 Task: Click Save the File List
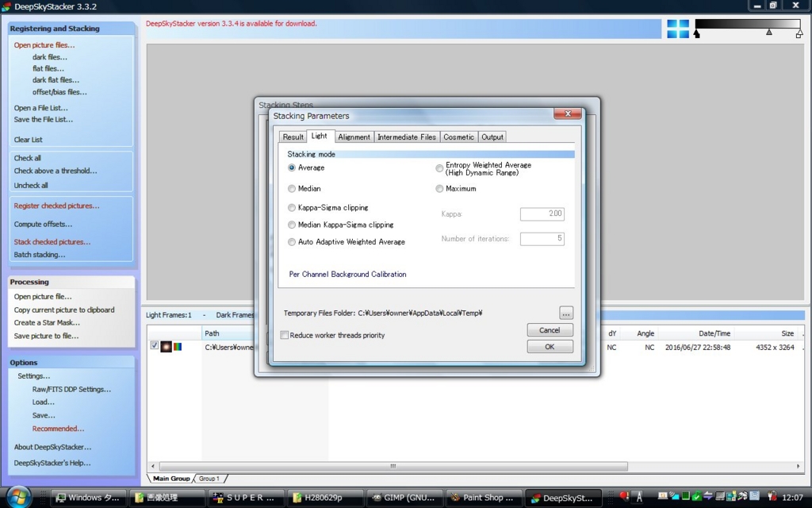click(44, 119)
